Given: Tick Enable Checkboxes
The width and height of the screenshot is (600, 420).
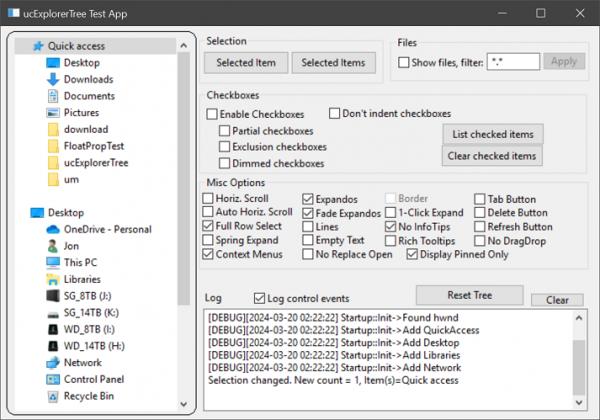Looking at the screenshot, I should (x=212, y=114).
